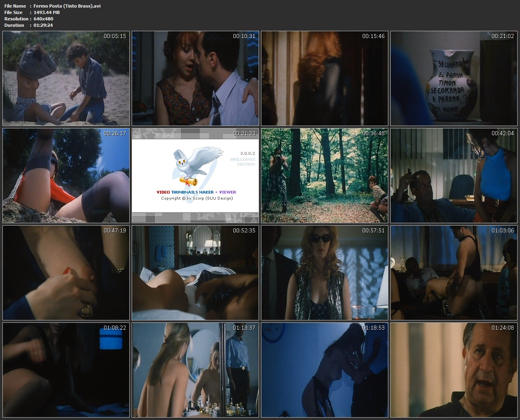Click the resolution value 640x480

tap(43, 19)
